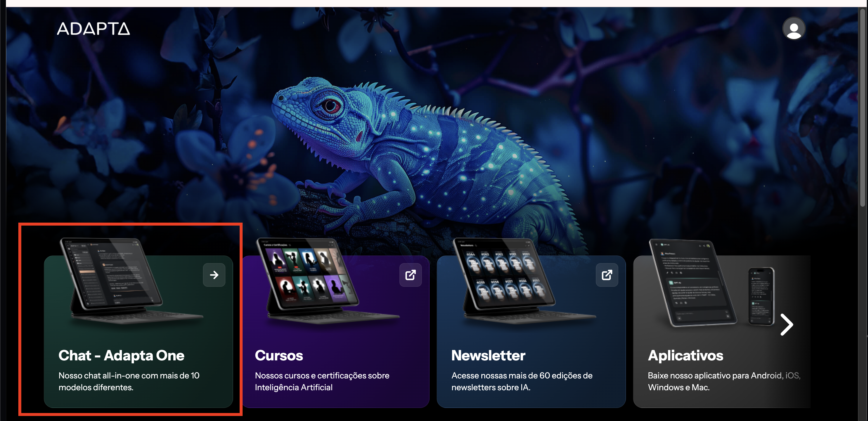Open Cursos external link icon

(x=410, y=275)
